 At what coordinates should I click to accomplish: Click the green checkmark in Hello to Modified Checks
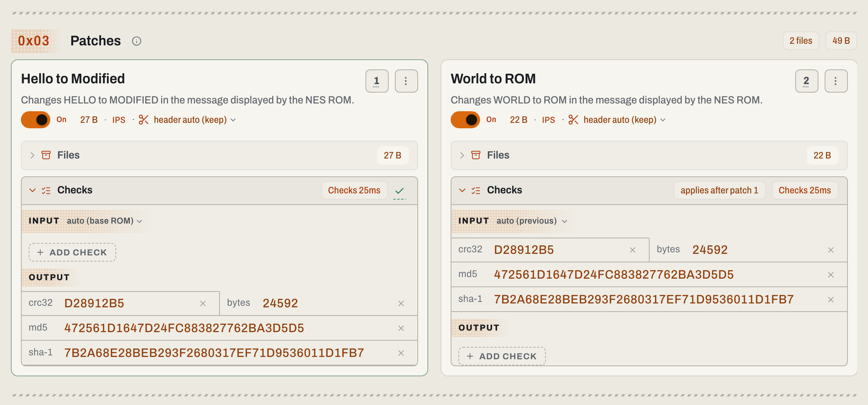pyautogui.click(x=400, y=191)
